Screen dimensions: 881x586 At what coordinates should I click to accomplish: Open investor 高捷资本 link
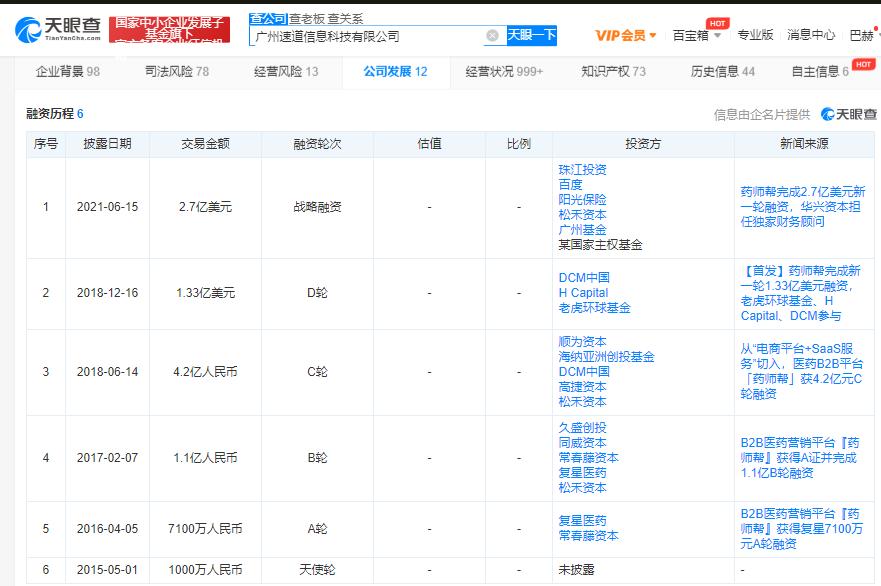pos(582,387)
